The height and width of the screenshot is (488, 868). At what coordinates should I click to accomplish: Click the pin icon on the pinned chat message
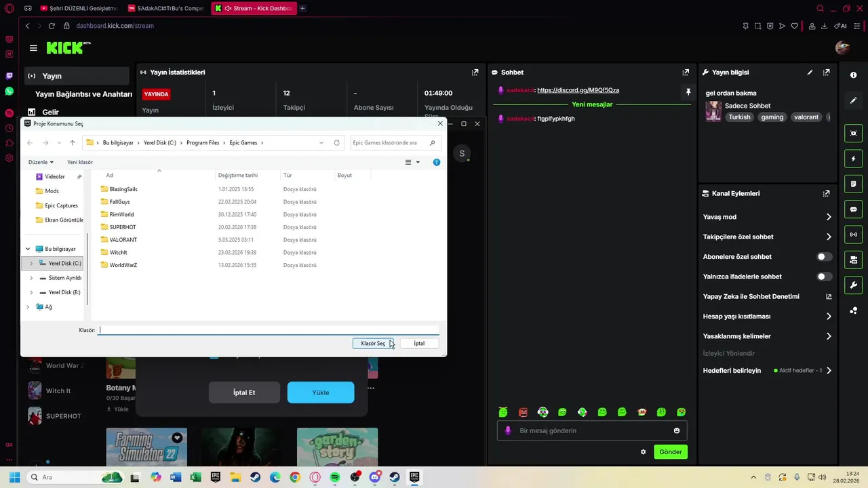(688, 91)
